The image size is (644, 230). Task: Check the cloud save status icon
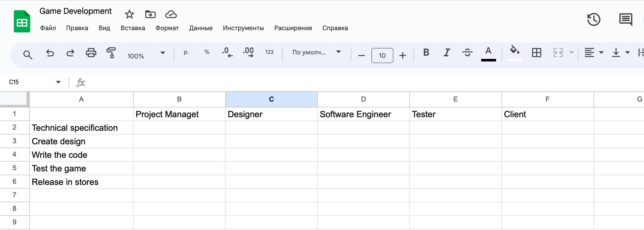[x=171, y=14]
